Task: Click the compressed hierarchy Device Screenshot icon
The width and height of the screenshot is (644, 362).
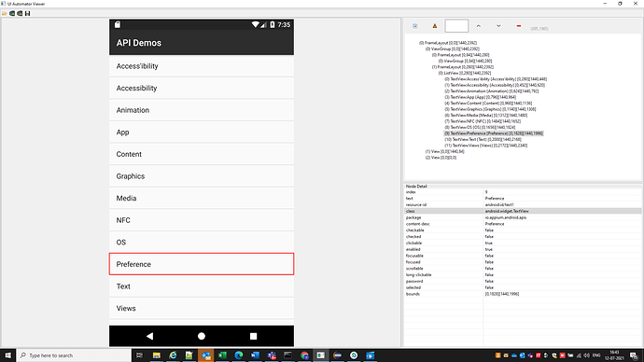Action: 20,14
